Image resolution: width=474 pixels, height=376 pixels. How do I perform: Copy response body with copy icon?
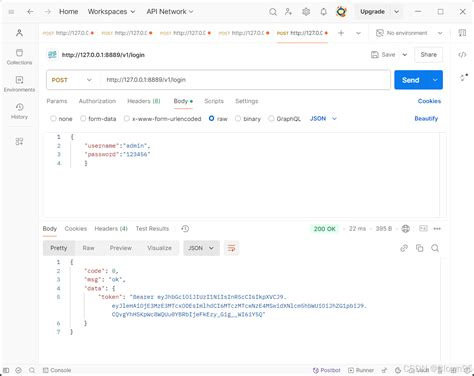pos(419,248)
